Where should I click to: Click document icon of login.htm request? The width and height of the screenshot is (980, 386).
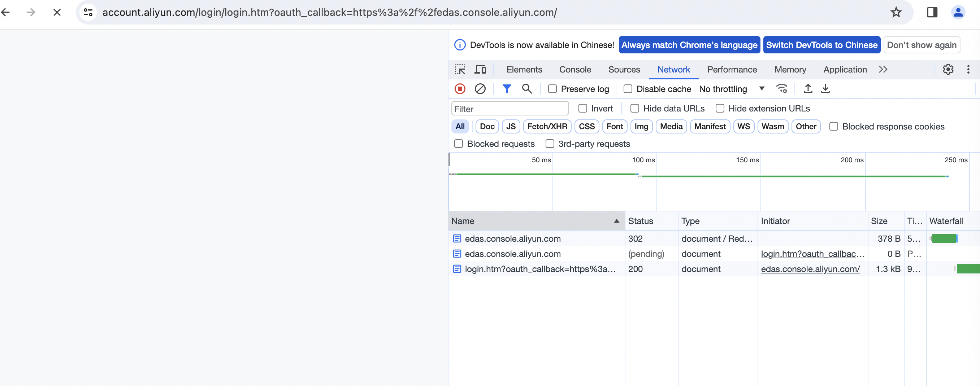(457, 269)
